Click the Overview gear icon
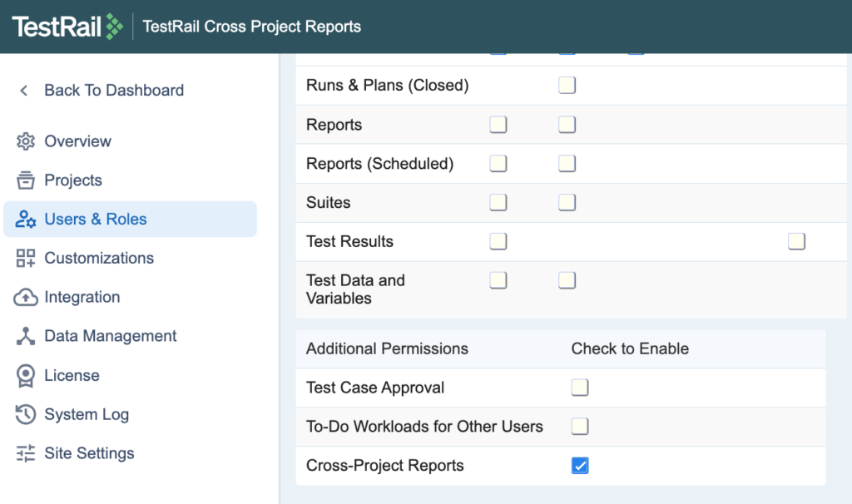 pos(26,141)
